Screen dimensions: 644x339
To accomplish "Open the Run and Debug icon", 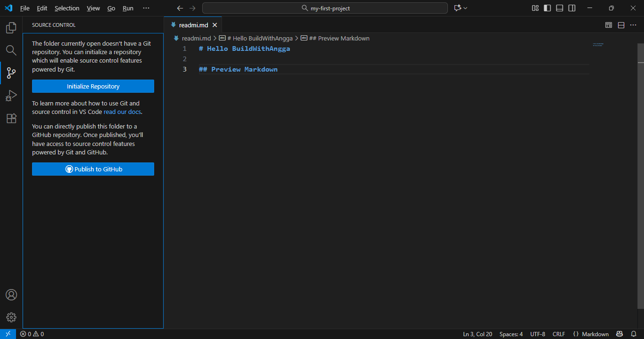I will pyautogui.click(x=11, y=96).
